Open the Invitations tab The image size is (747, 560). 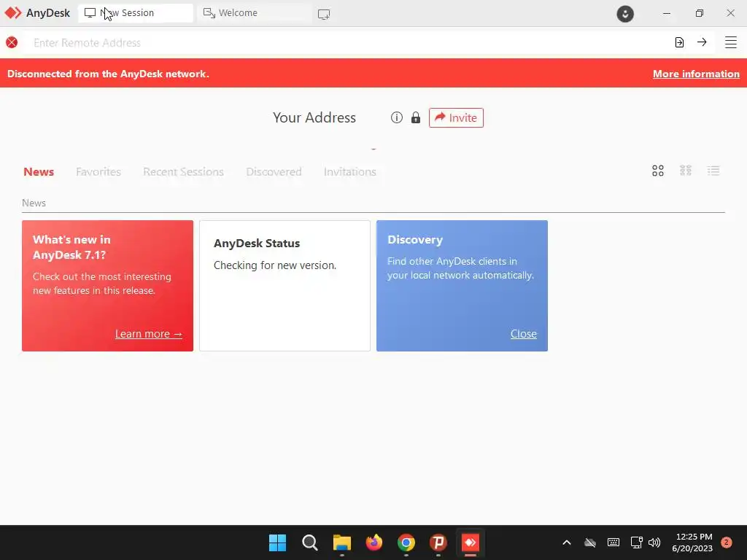pyautogui.click(x=349, y=171)
